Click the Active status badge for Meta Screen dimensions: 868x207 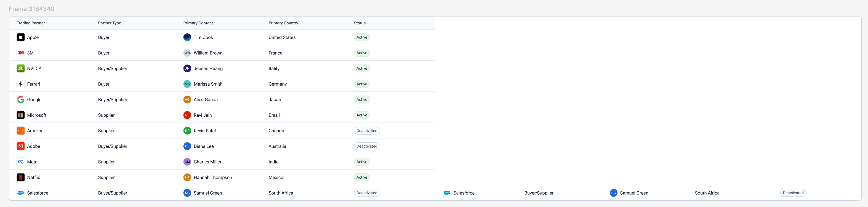click(362, 162)
